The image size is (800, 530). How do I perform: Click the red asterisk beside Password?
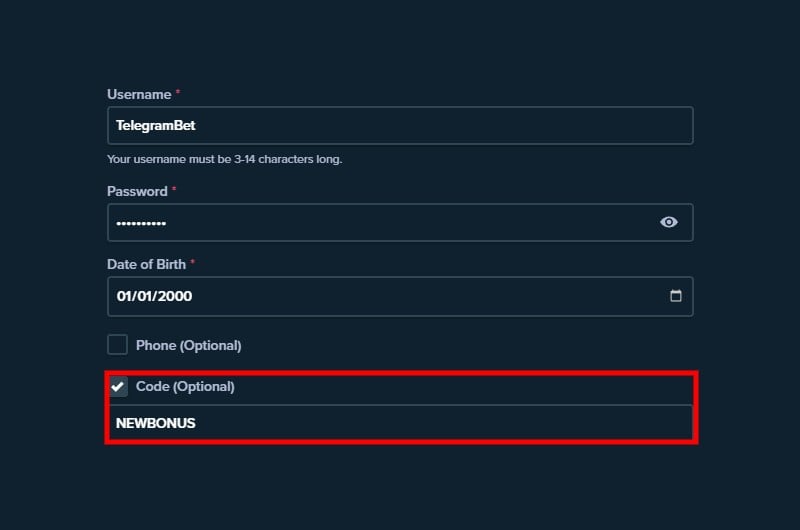pos(174,189)
